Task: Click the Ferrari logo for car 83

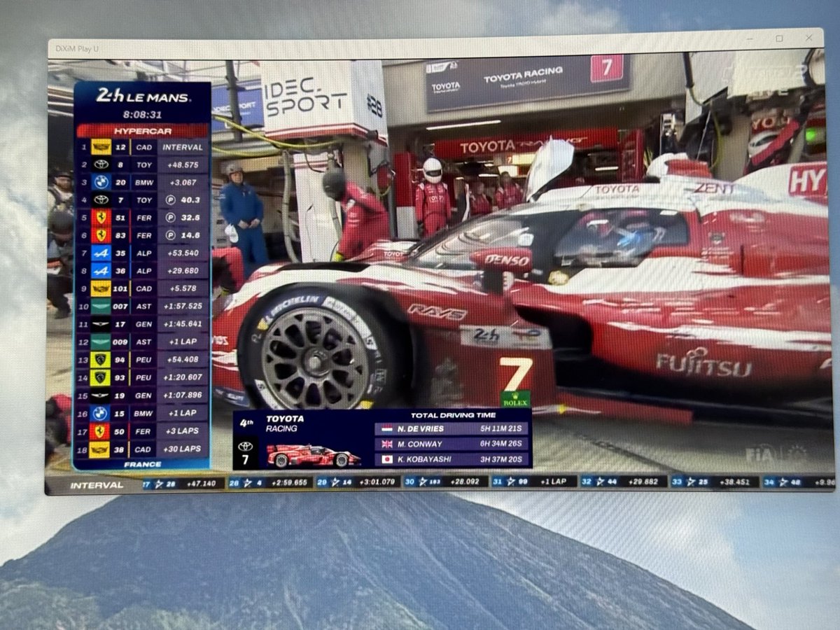Action: point(101,234)
